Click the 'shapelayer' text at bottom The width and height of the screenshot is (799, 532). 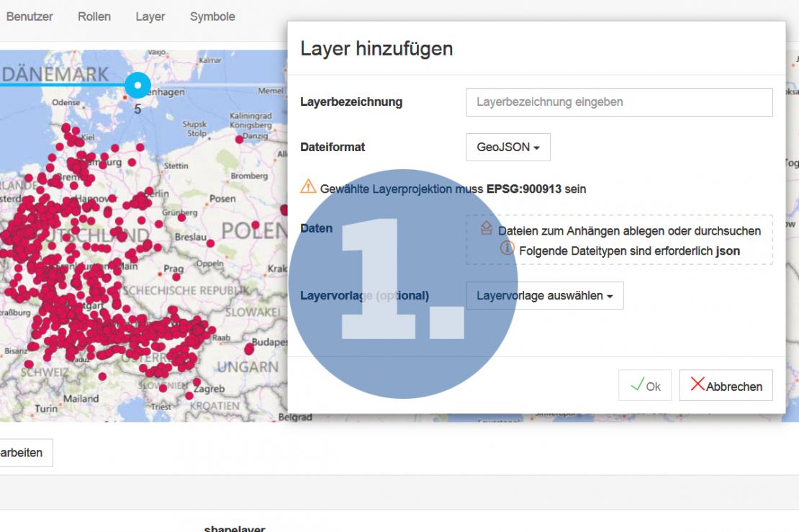[235, 528]
